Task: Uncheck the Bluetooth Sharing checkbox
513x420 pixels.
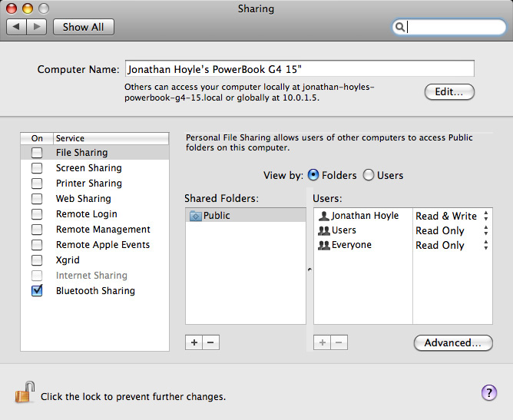Action: point(37,290)
